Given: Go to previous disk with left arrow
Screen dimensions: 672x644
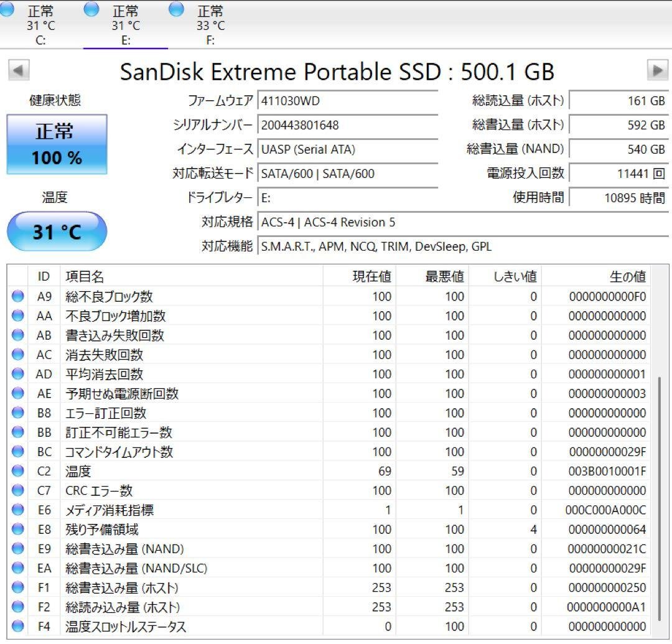Looking at the screenshot, I should tap(19, 70).
